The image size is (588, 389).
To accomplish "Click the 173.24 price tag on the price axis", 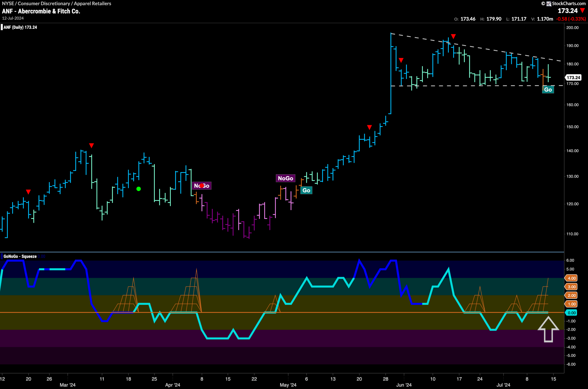I will [x=573, y=78].
